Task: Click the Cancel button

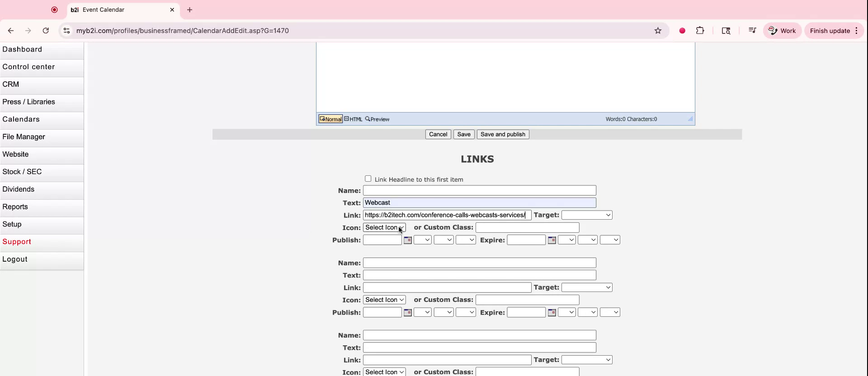Action: (438, 134)
